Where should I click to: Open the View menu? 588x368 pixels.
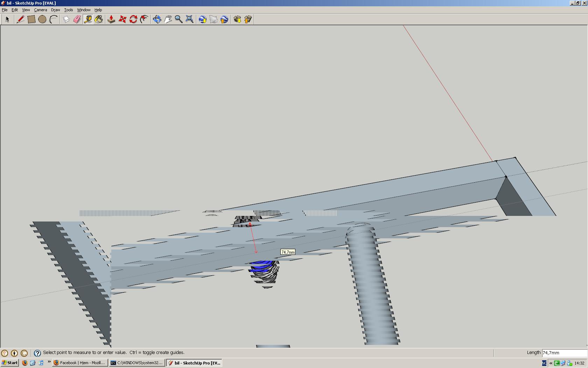coord(26,10)
